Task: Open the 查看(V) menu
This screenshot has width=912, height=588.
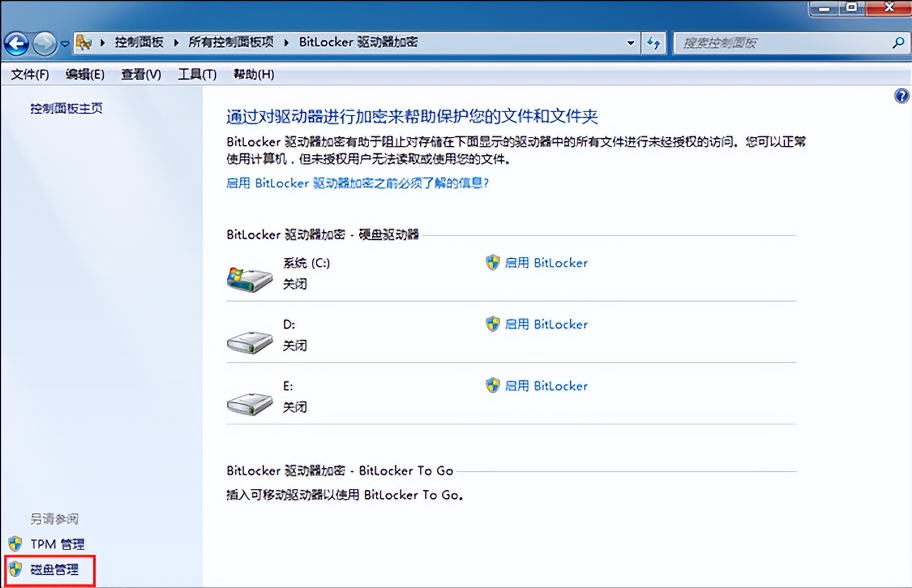Action: pyautogui.click(x=140, y=74)
